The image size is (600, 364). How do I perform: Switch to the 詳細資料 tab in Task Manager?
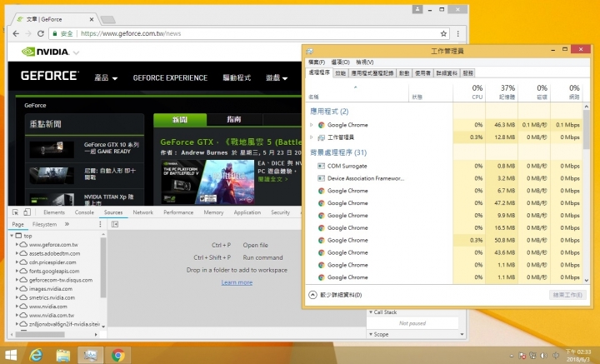click(447, 73)
